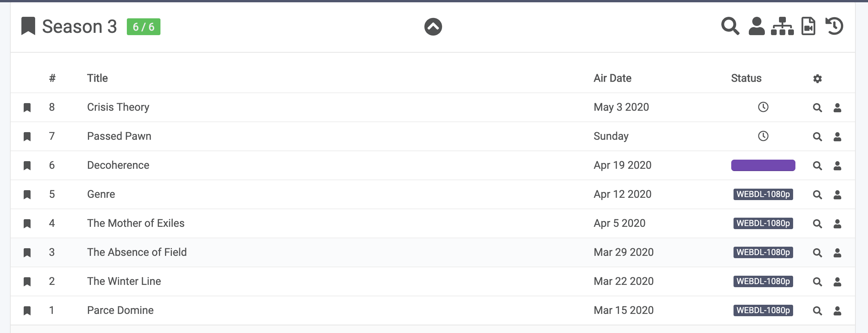868x333 pixels.
Task: Click Decoherence purple download progress bar
Action: 763,165
